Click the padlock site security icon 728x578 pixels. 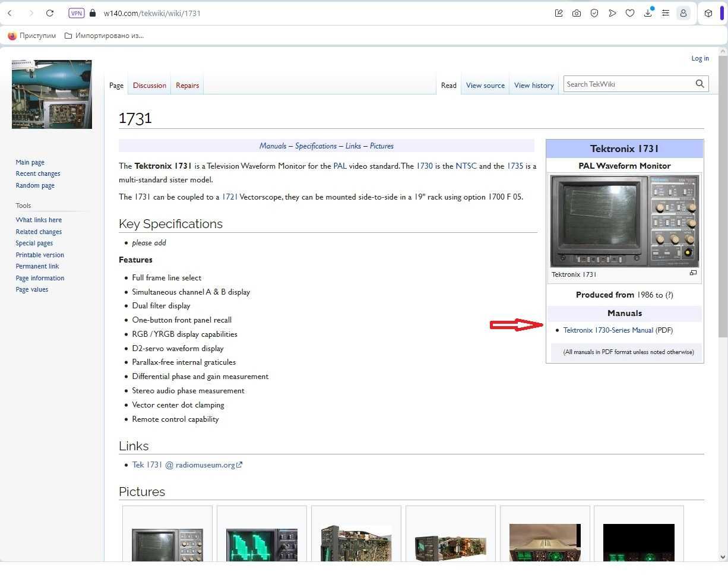[92, 13]
